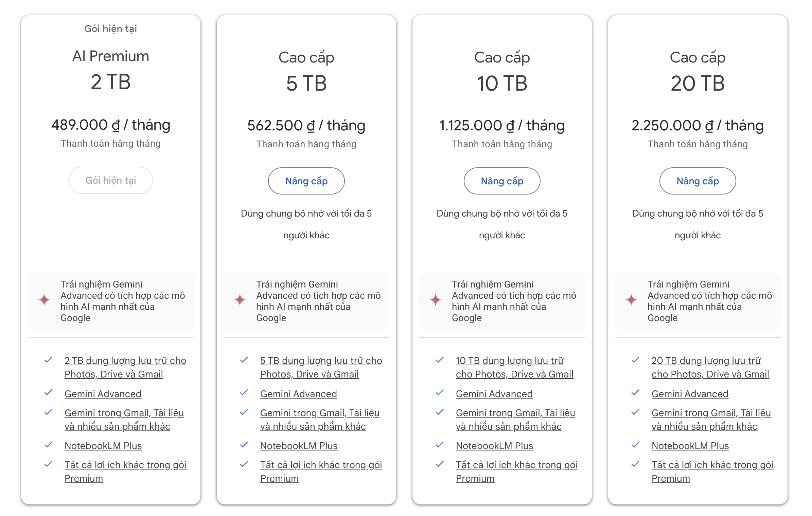Open Gemini trong Gmail link in 20 TB plan

[711, 420]
